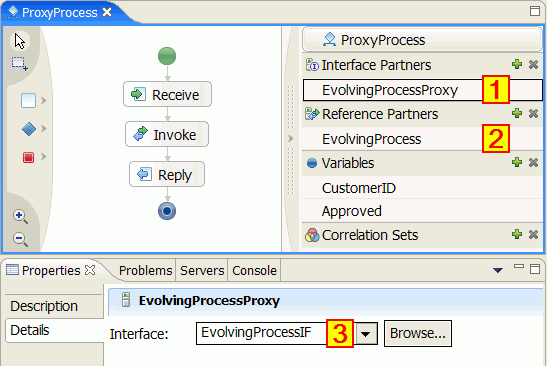Delete the selected Correlation Set
The width and height of the screenshot is (547, 366).
coord(533,234)
